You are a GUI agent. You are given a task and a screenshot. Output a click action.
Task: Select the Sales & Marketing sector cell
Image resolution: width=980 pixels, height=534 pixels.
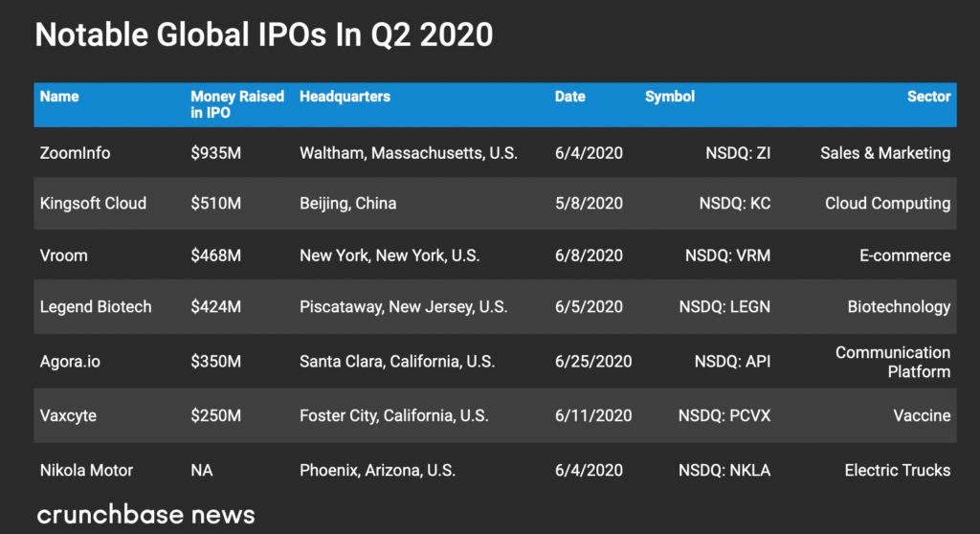click(885, 152)
